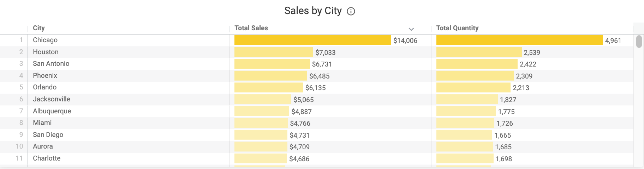Viewport: 644px width, 169px height.
Task: Click the info icon beside Sales by City
Action: tap(351, 12)
